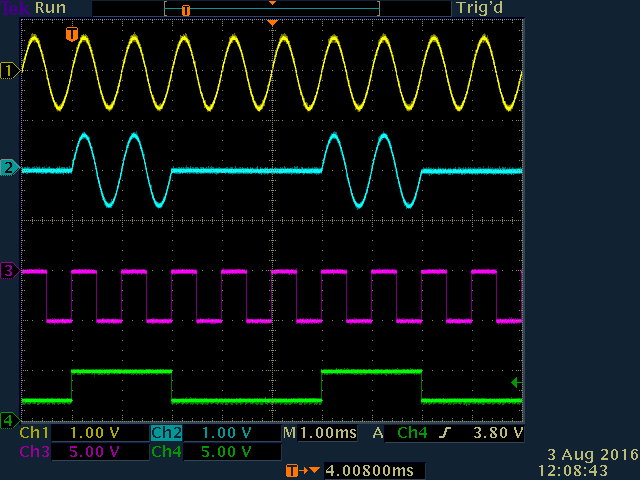This screenshot has height=480, width=640.
Task: Click the magenta channel 3 ground marker
Action: tap(10, 271)
